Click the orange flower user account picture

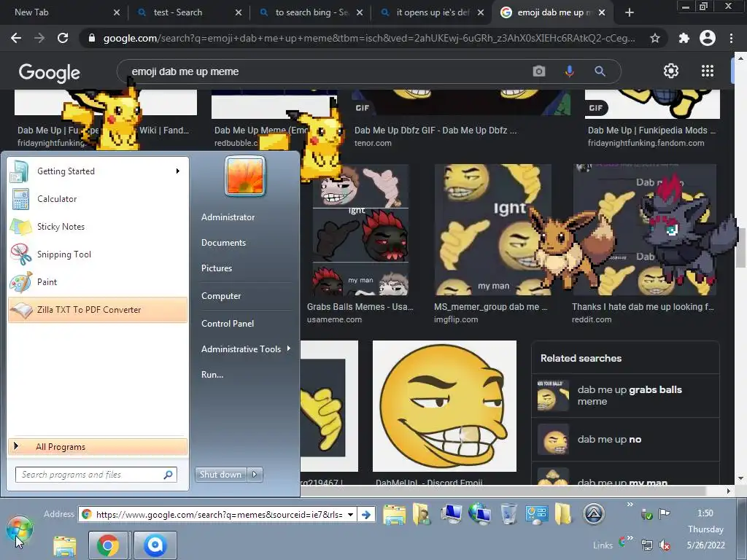coord(245,176)
